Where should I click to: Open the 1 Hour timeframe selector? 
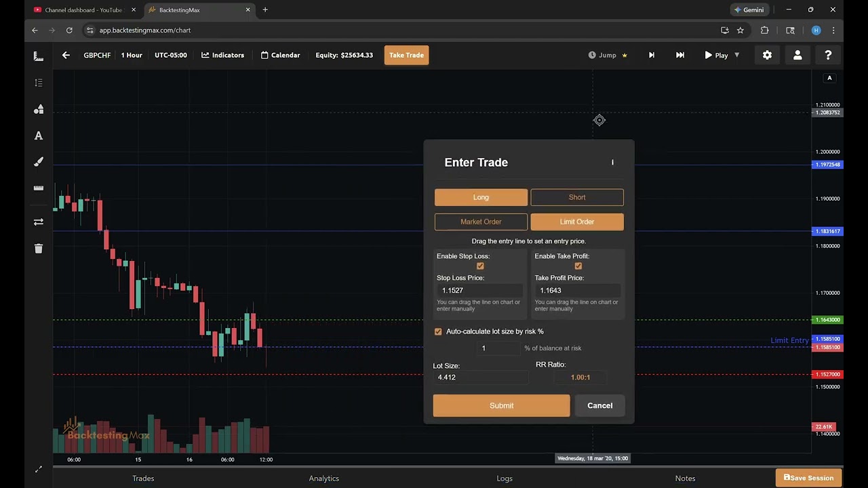point(132,55)
